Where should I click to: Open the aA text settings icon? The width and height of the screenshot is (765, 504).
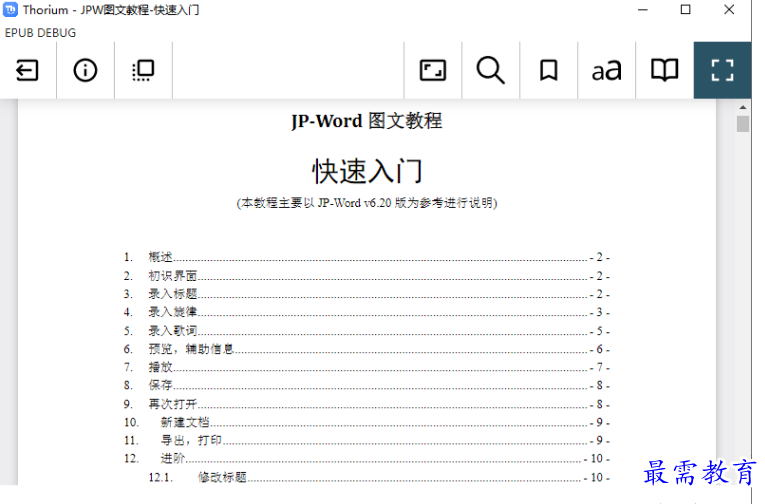[x=606, y=70]
